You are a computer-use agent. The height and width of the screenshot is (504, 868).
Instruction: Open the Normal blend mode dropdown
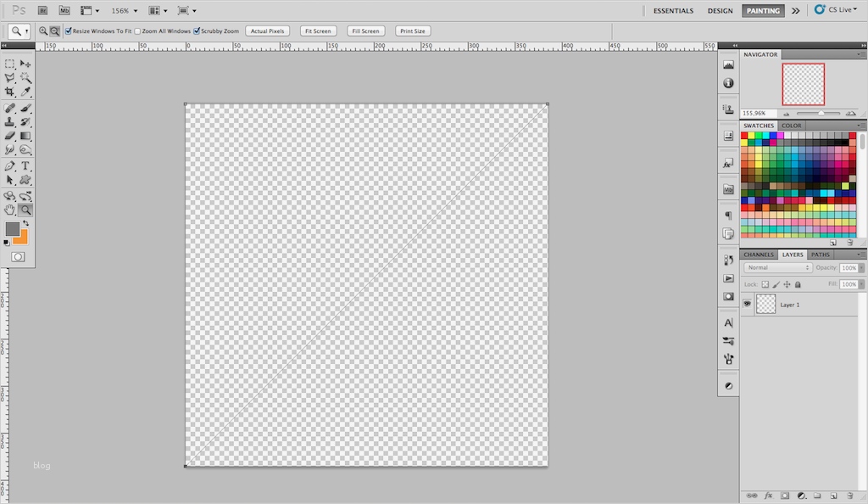[778, 267]
